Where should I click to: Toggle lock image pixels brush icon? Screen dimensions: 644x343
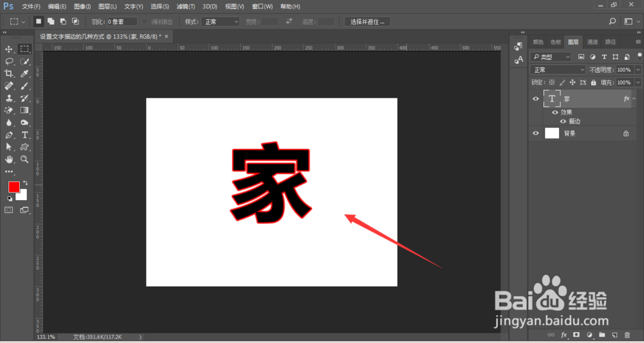(562, 82)
